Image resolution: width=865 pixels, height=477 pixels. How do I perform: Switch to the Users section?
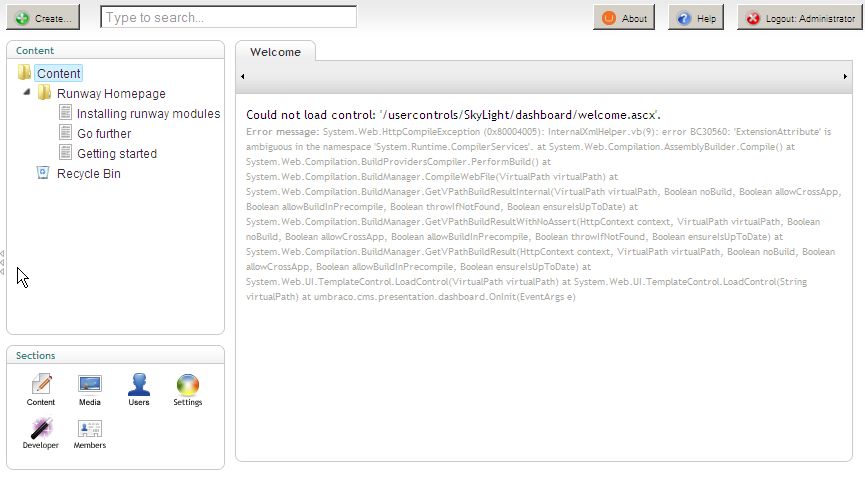click(138, 390)
